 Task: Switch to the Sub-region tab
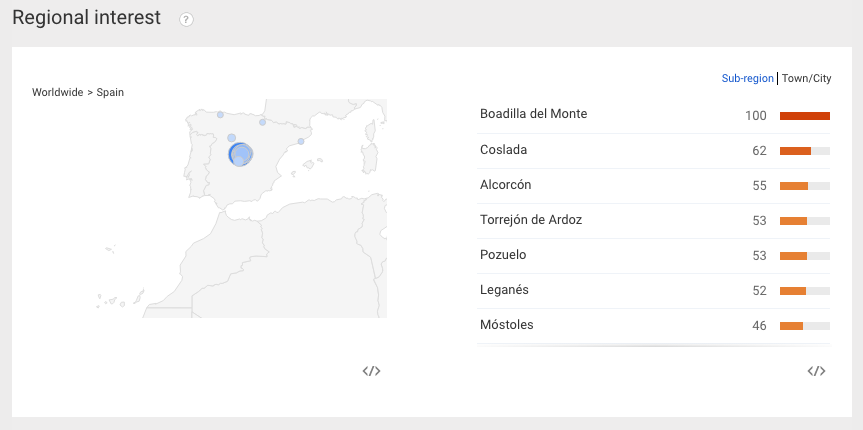pos(747,78)
